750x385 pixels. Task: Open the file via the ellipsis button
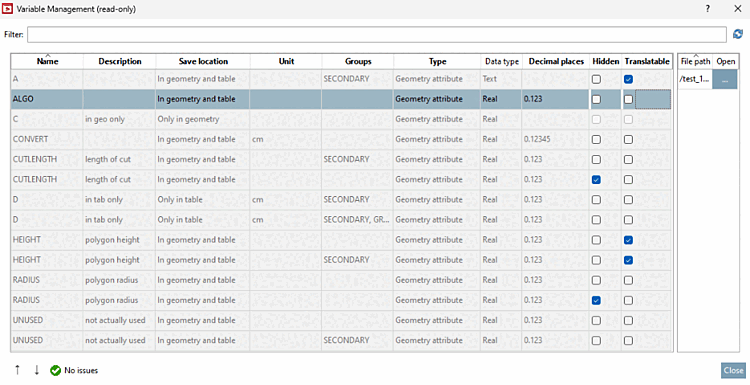[x=725, y=79]
